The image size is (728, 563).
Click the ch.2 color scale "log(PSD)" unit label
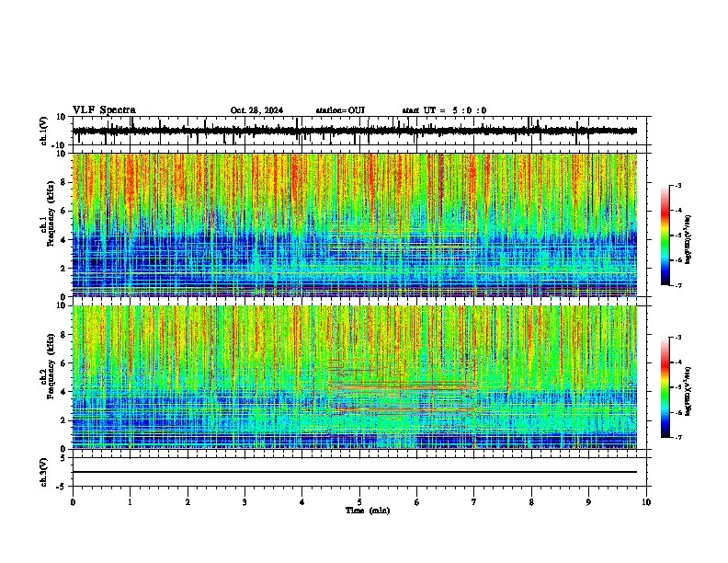(x=688, y=392)
